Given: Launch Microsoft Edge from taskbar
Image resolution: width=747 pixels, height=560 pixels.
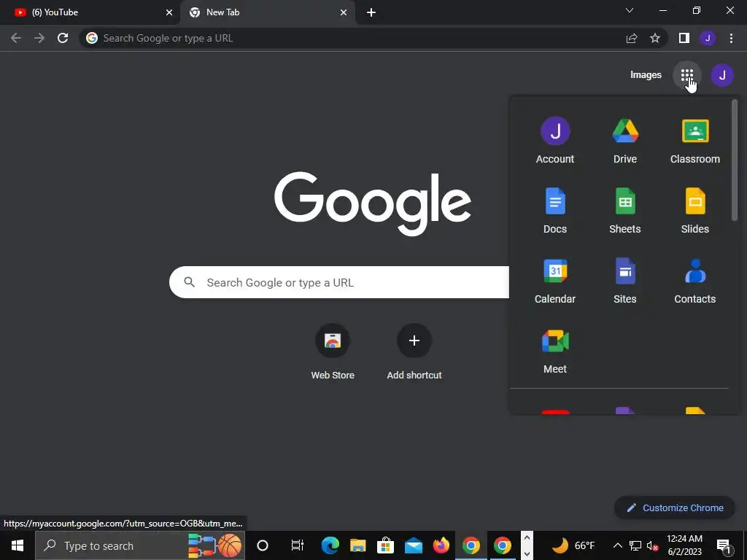Looking at the screenshot, I should tap(330, 545).
